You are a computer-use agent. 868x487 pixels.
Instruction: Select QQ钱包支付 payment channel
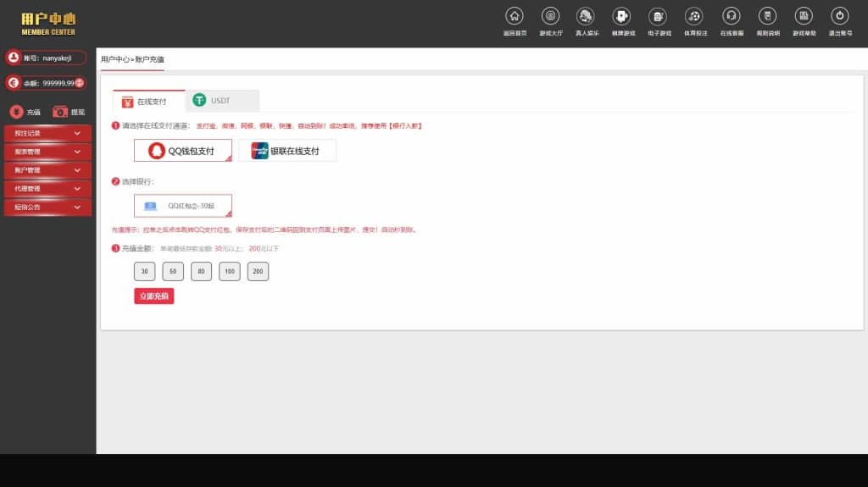pyautogui.click(x=183, y=151)
